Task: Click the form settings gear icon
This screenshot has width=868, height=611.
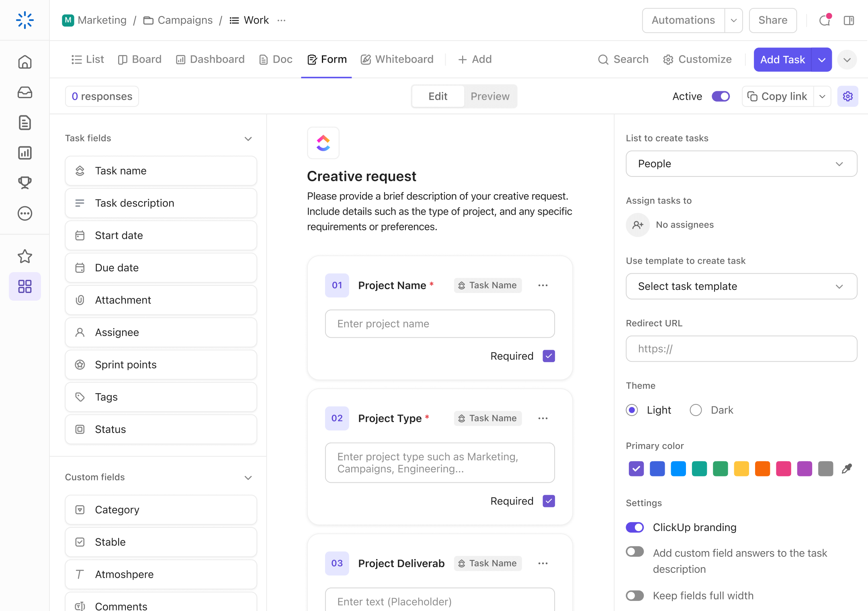Action: (848, 96)
